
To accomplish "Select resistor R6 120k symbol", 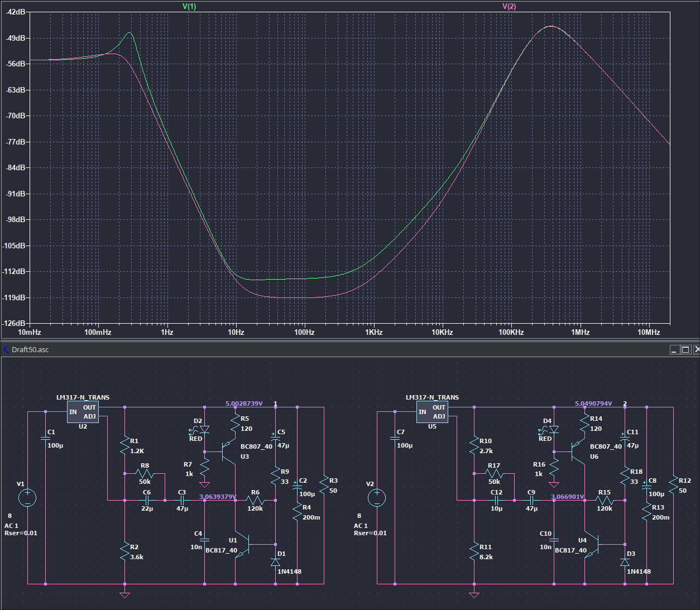I will point(255,501).
